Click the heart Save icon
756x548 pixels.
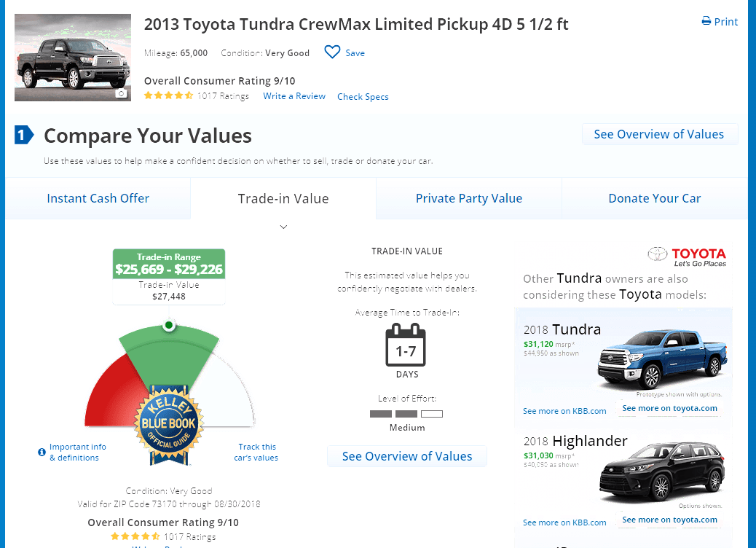pyautogui.click(x=332, y=52)
